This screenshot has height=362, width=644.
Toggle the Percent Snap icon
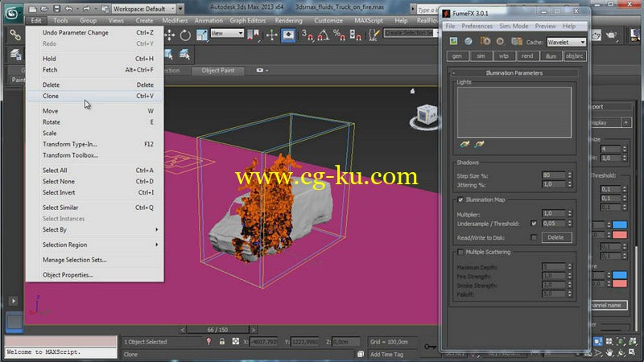tap(339, 35)
